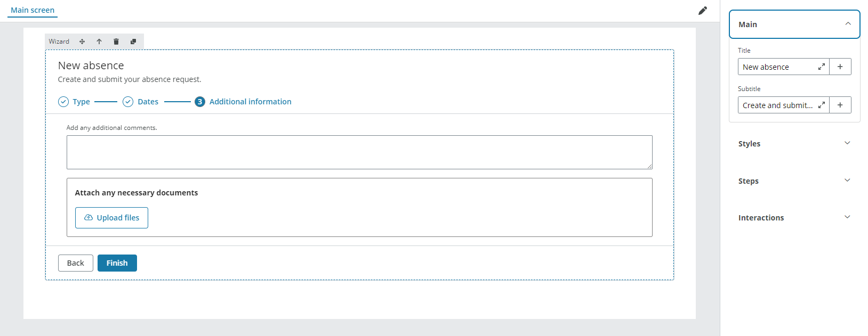Image resolution: width=868 pixels, height=336 pixels.
Task: Add a Title expression with the plus button
Action: 840,67
